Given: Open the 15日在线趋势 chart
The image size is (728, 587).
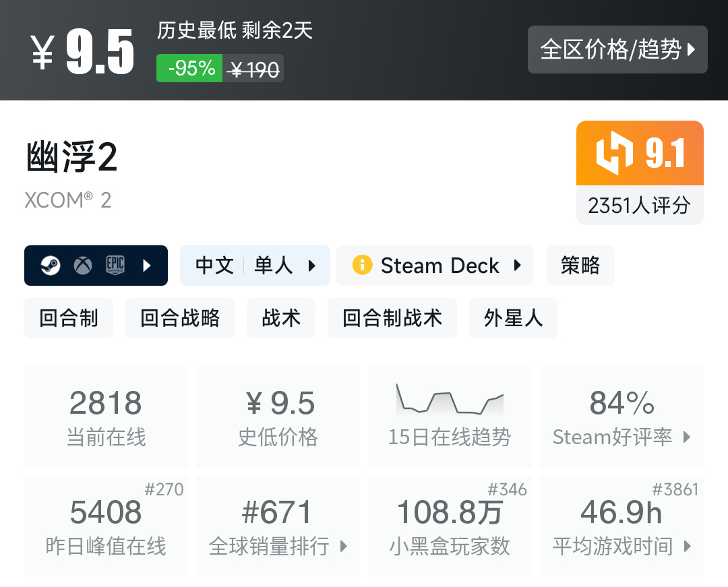Looking at the screenshot, I should click(450, 417).
